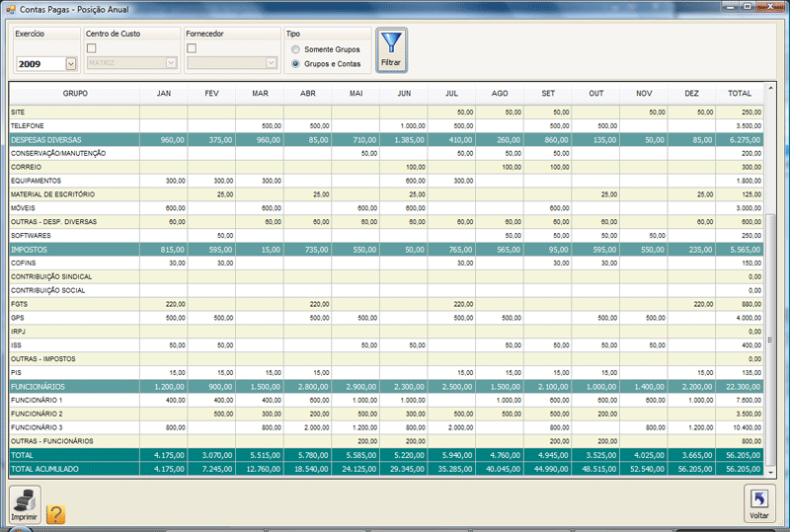Click the OUTRAS - IMPOSTOS row label
This screenshot has width=790, height=532.
[x=43, y=358]
